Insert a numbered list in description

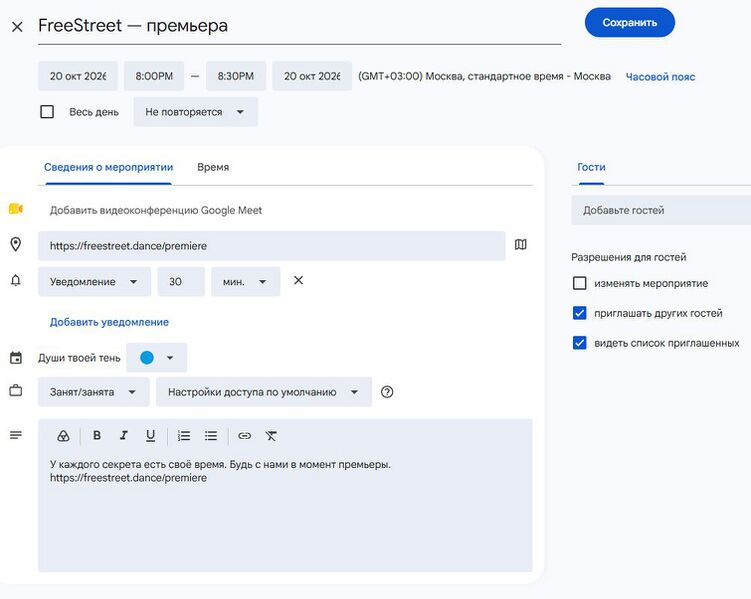[184, 436]
